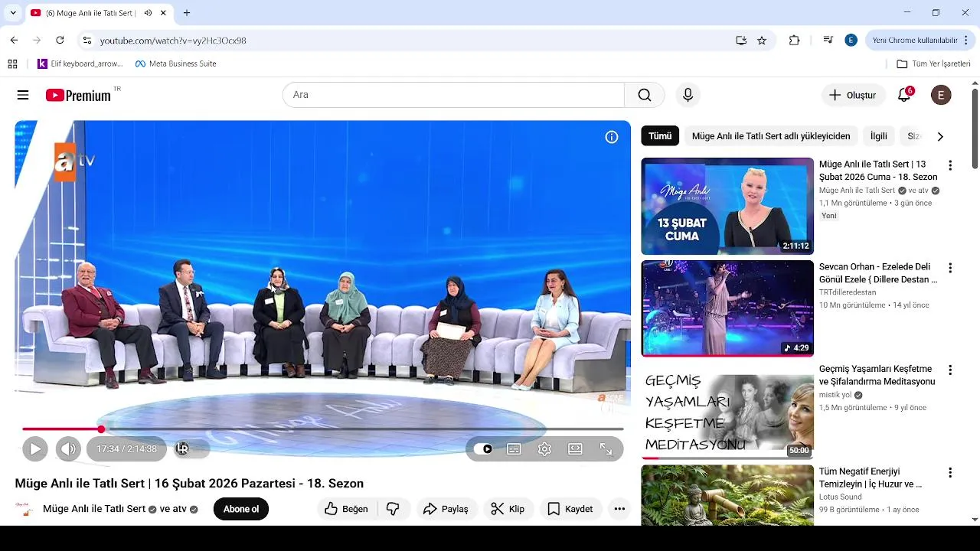This screenshot has width=980, height=551.
Task: Select the uploader filter chip
Action: pos(771,136)
